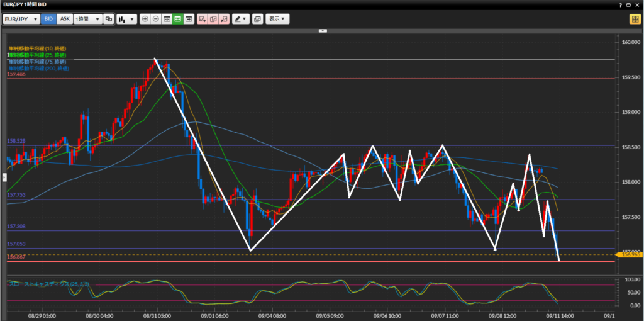Click the yellow crosshair icon at top right

[635, 19]
